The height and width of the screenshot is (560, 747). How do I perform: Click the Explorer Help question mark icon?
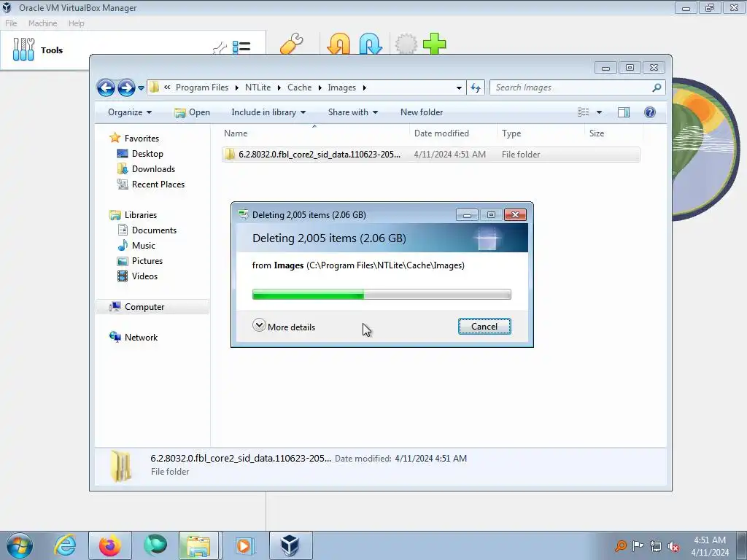650,112
